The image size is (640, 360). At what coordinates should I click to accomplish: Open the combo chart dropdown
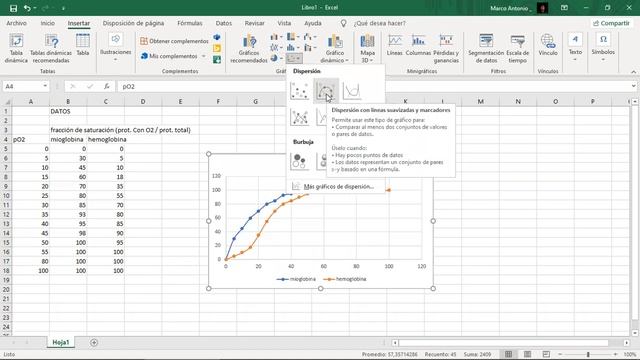(x=310, y=48)
